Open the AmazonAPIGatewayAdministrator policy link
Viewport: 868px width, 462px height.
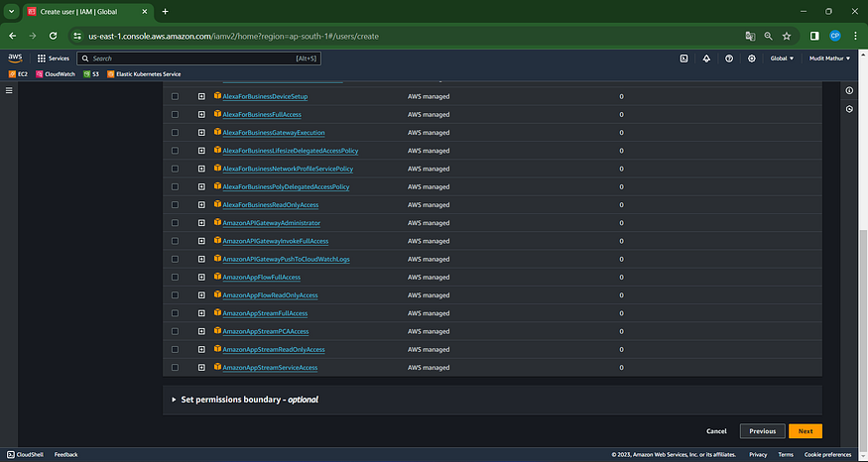271,223
